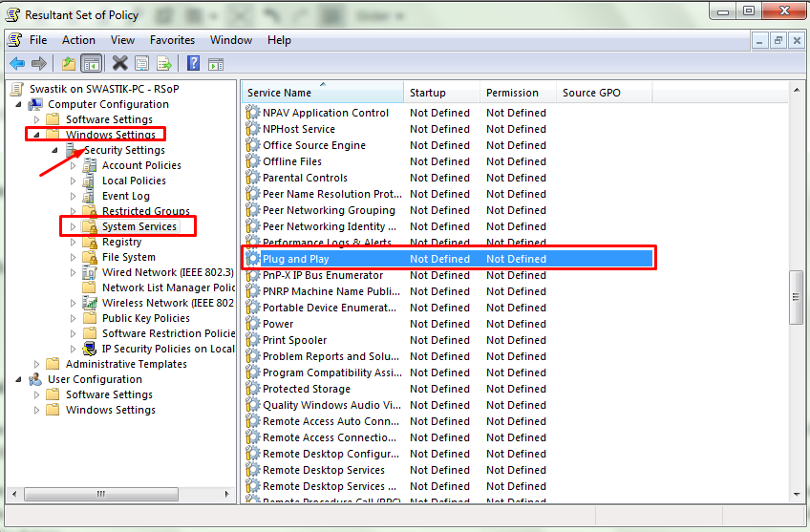Viewport: 810px width, 532px height.
Task: Click the blue Help question mark icon
Action: coord(193,64)
